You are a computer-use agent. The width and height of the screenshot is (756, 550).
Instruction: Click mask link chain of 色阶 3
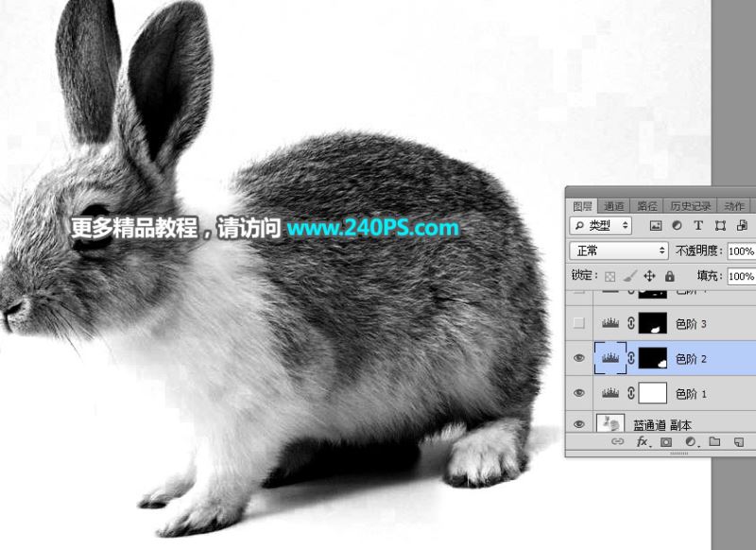(x=631, y=323)
